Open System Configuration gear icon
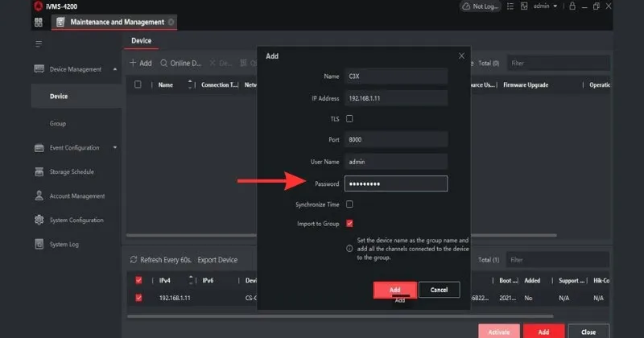The width and height of the screenshot is (644, 338). (x=39, y=220)
